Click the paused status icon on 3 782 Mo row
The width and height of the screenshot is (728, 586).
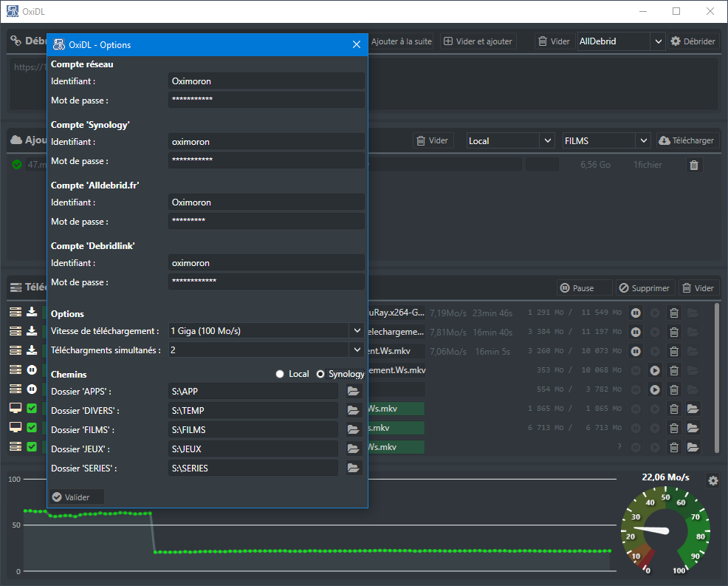click(x=32, y=389)
